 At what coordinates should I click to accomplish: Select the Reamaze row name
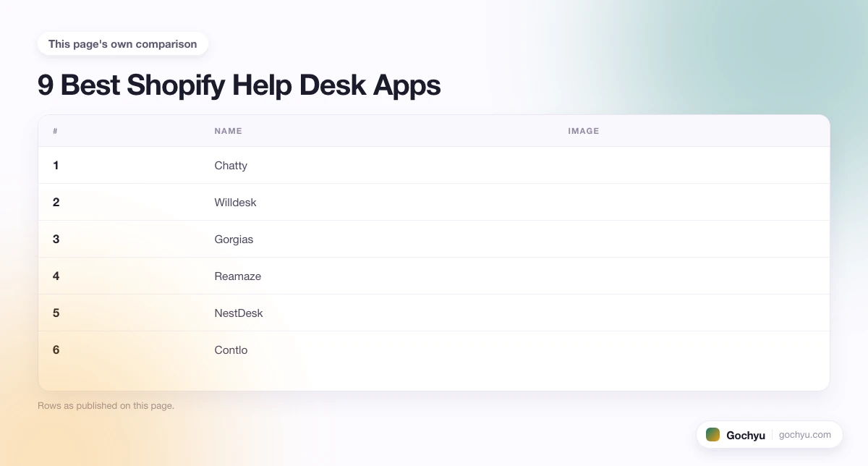tap(238, 276)
